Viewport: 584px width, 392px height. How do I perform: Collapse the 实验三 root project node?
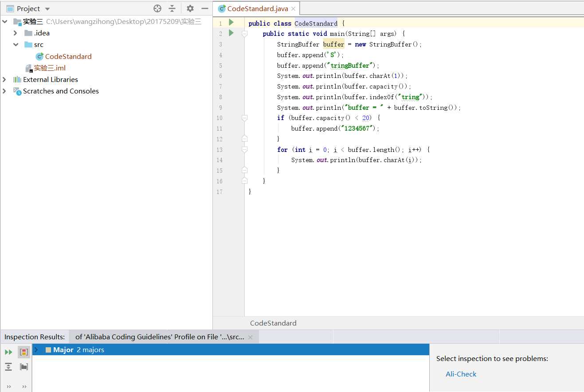point(5,22)
